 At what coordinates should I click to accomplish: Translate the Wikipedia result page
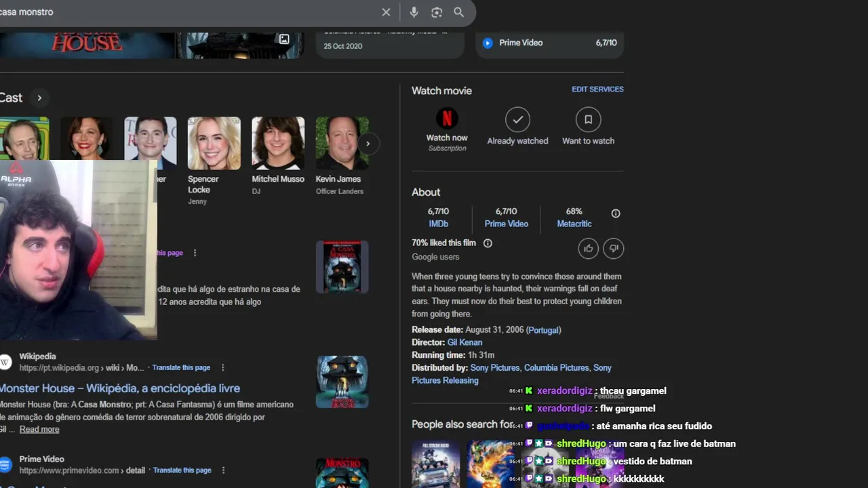click(181, 367)
